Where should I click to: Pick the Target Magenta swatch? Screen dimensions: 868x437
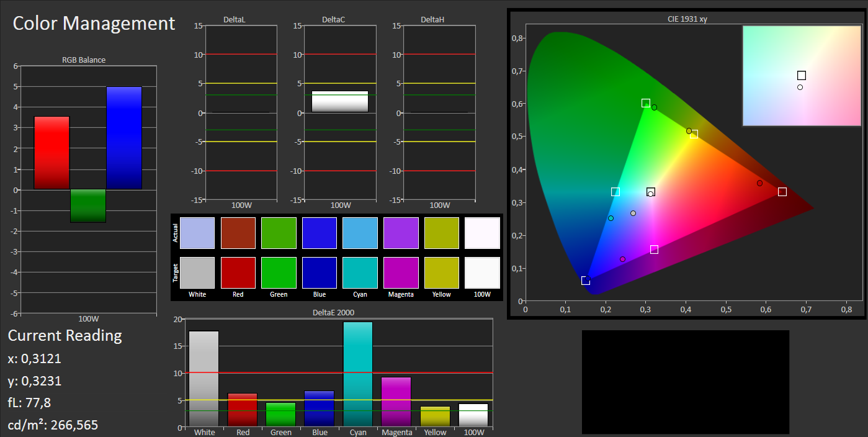pos(401,273)
